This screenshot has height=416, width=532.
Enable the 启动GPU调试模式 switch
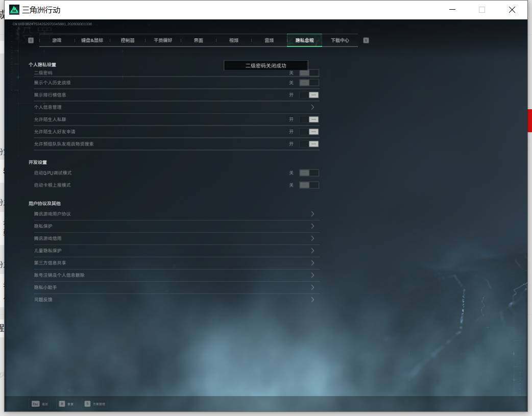309,173
